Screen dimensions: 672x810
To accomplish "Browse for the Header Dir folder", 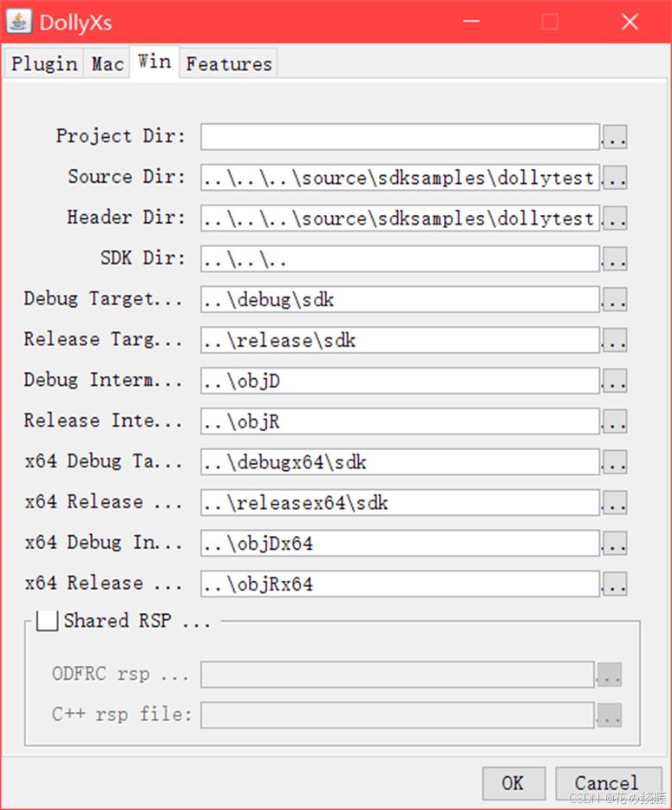I will (x=615, y=218).
